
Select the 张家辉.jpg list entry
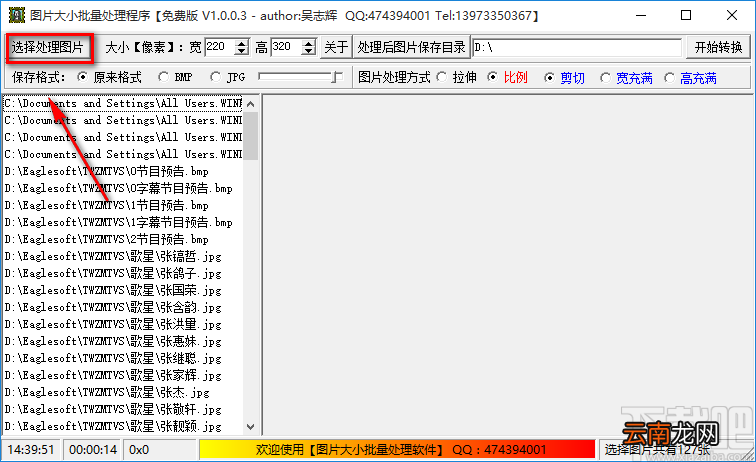coord(123,375)
